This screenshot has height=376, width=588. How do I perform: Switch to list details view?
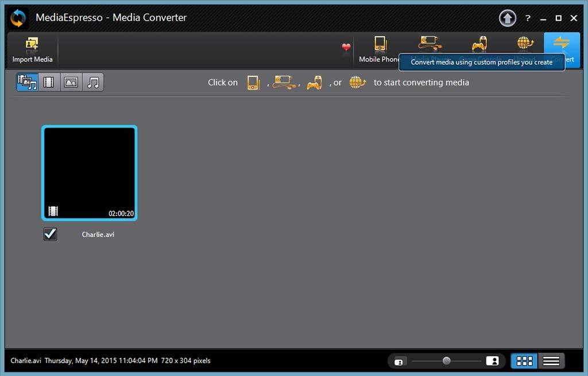(551, 361)
